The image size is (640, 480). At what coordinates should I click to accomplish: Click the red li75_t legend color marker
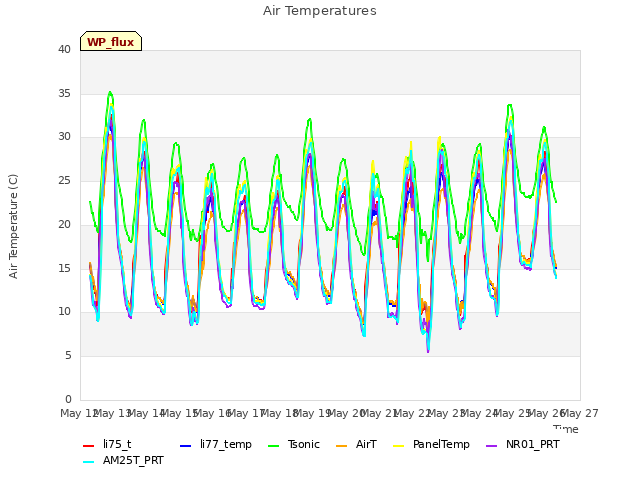click(x=89, y=446)
